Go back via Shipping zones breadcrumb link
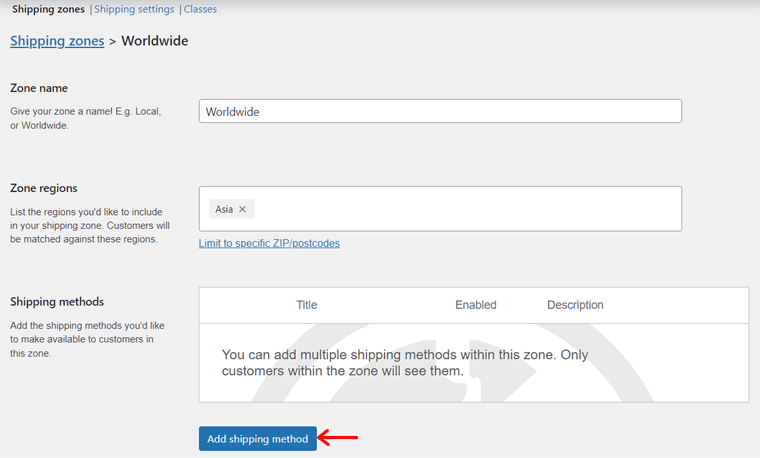This screenshot has width=760, height=458. pos(57,41)
